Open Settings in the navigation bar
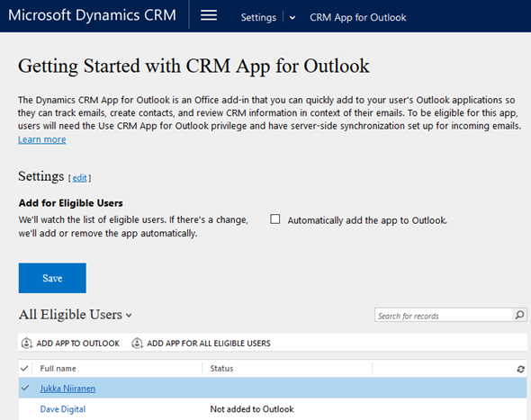Screen dimensions: 531x420 coord(258,17)
